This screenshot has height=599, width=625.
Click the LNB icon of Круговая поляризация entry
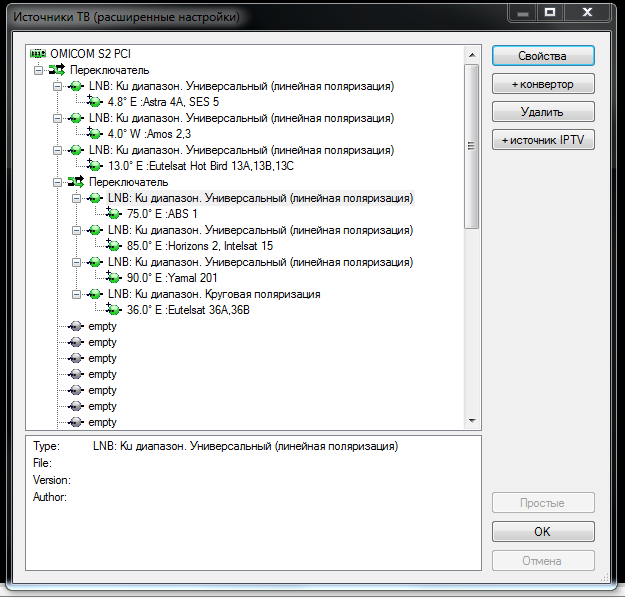[95, 294]
